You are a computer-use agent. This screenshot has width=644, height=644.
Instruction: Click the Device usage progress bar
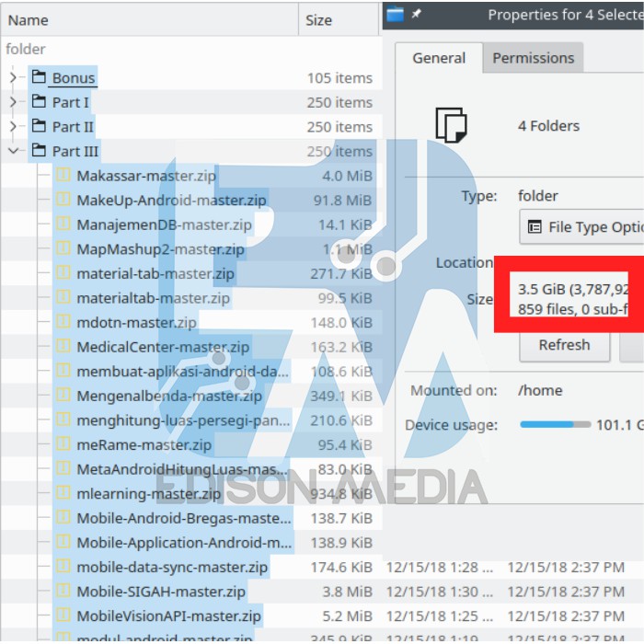click(556, 425)
